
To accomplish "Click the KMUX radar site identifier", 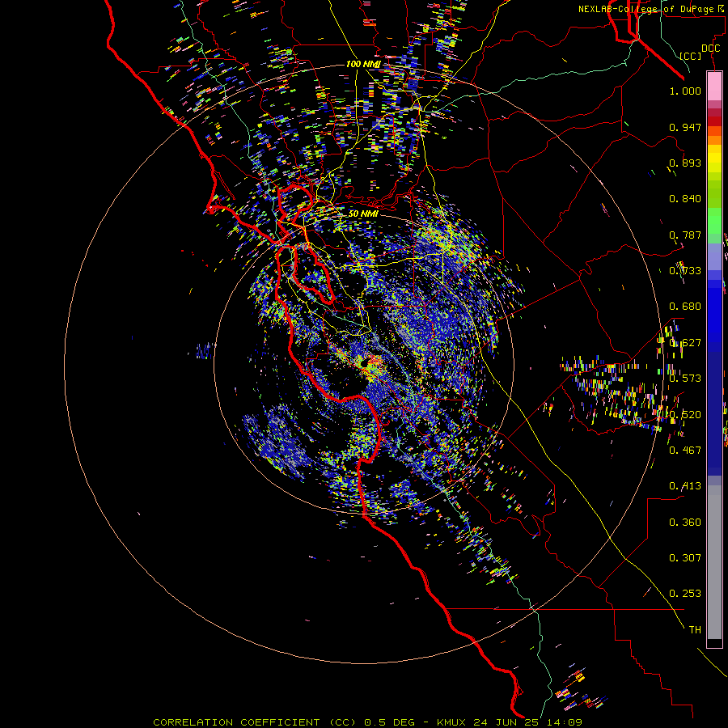I will coord(451,722).
